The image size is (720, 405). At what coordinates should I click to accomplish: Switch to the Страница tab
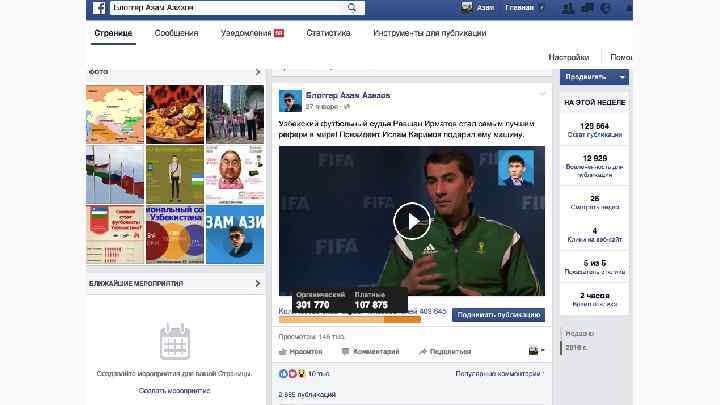click(x=113, y=33)
